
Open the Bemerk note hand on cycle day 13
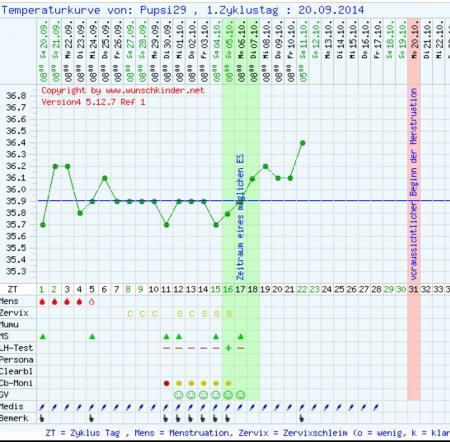[x=191, y=418]
